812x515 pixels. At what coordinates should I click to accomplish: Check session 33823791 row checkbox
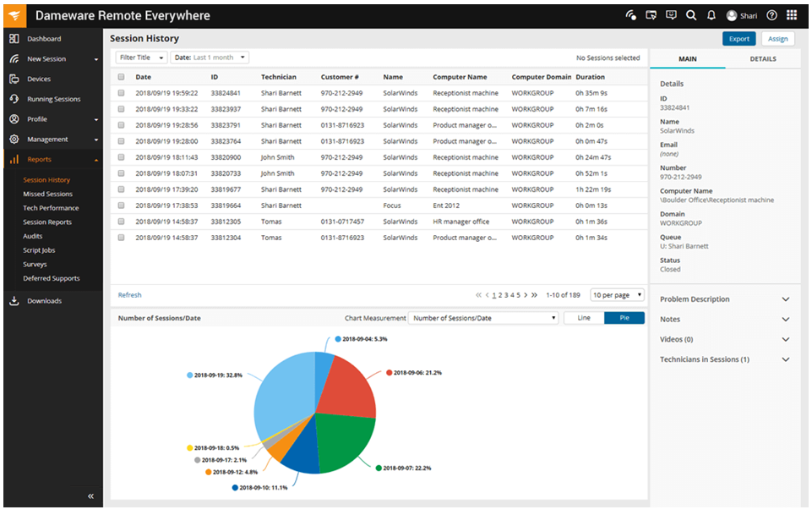tap(121, 125)
